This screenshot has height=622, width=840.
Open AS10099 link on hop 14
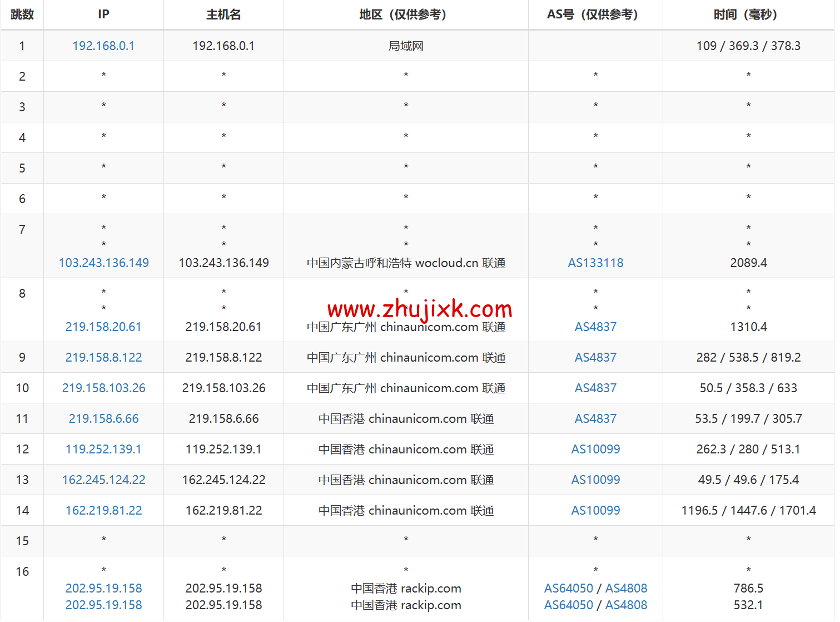(x=595, y=510)
